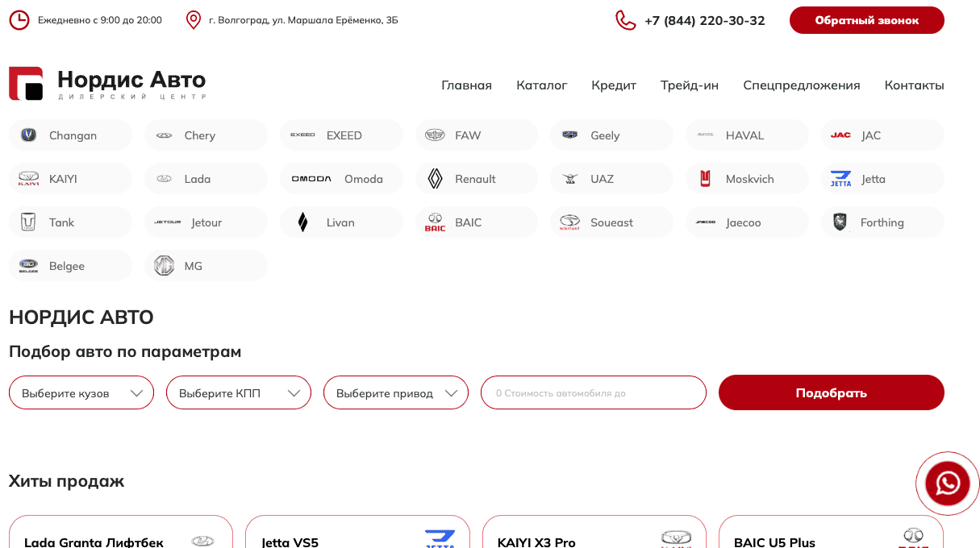Viewport: 980px width, 548px height.
Task: Click the Нордис Авто logo
Action: pos(107,84)
